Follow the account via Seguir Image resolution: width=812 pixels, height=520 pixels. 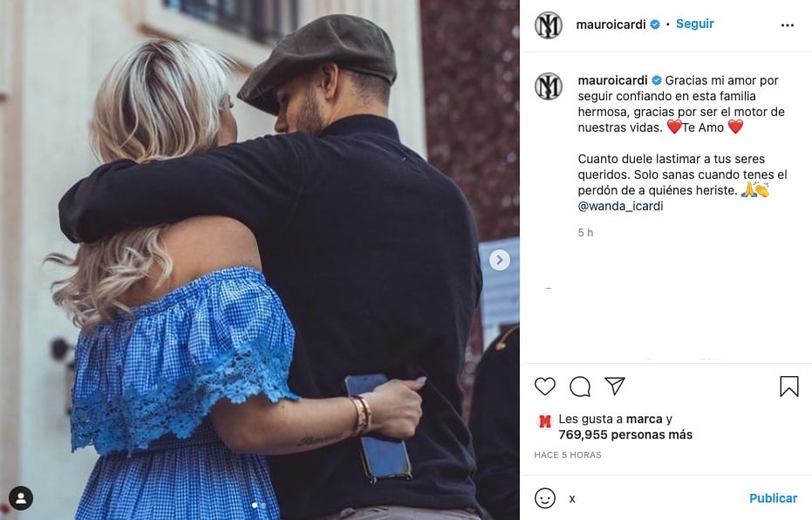[694, 24]
